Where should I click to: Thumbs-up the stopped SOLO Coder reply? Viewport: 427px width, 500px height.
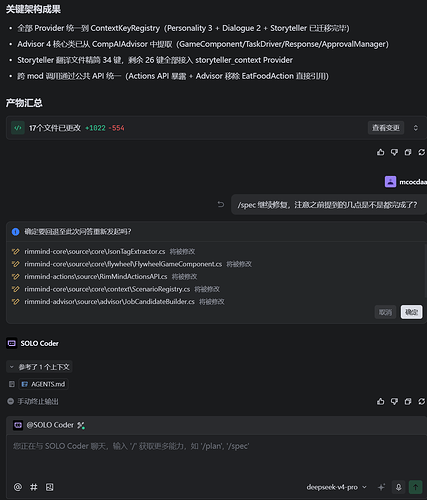click(x=380, y=401)
